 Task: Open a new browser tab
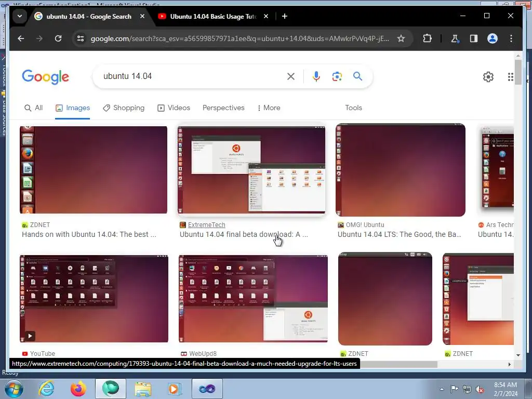tap(285, 16)
